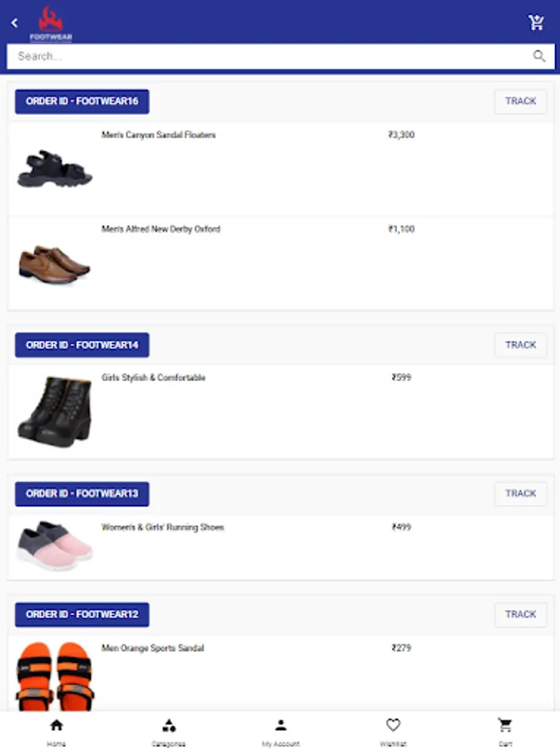Open the shopping cart in header
The height and width of the screenshot is (749, 560).
[536, 22]
